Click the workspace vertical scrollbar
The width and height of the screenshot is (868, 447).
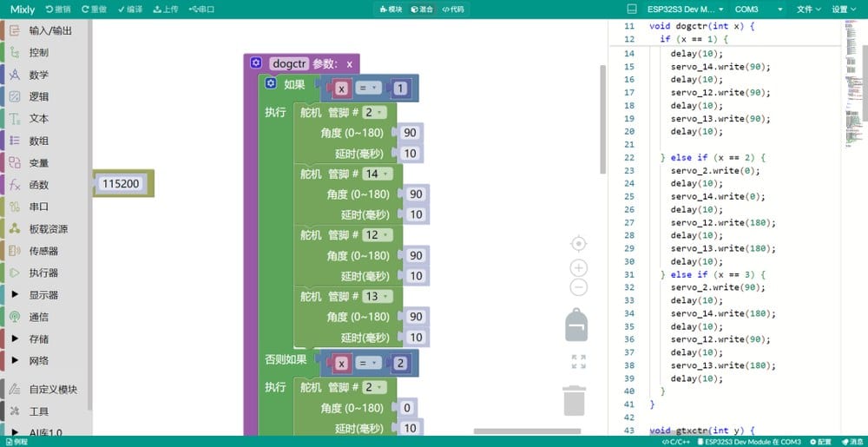click(x=603, y=119)
